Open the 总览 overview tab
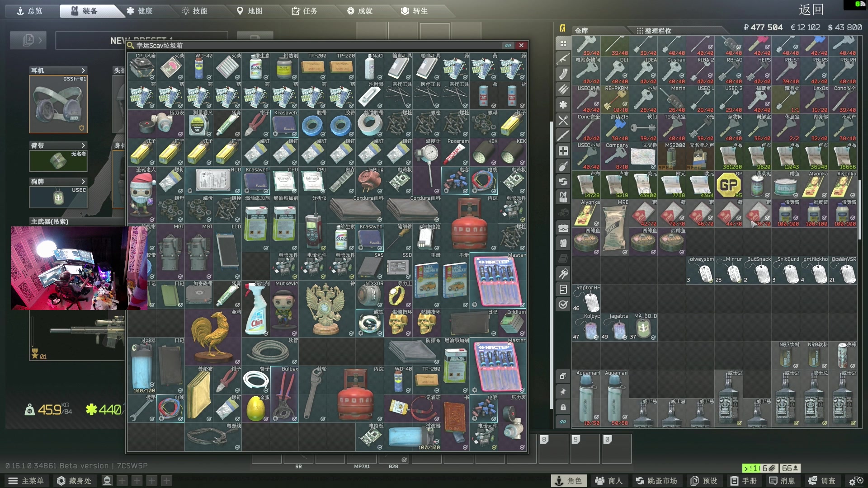The image size is (868, 488). [x=29, y=11]
